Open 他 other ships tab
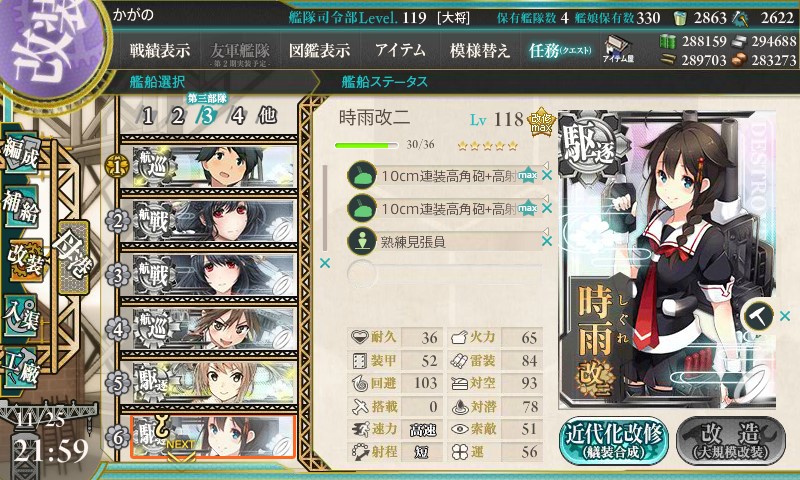 268,116
